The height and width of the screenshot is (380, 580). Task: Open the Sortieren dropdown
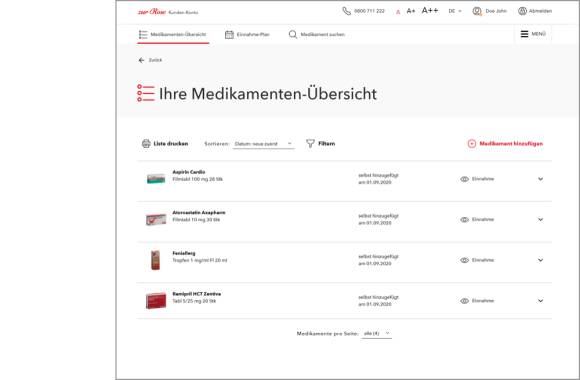coord(263,144)
